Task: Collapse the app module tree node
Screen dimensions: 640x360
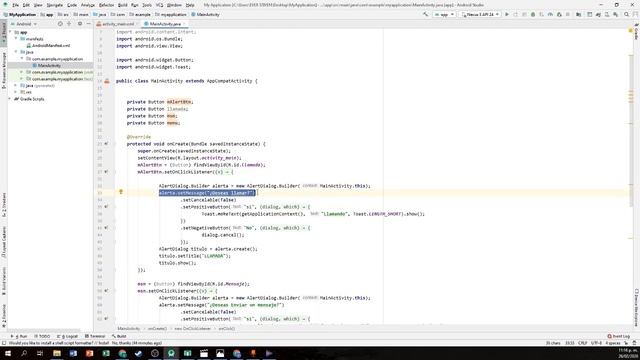Action: point(10,32)
